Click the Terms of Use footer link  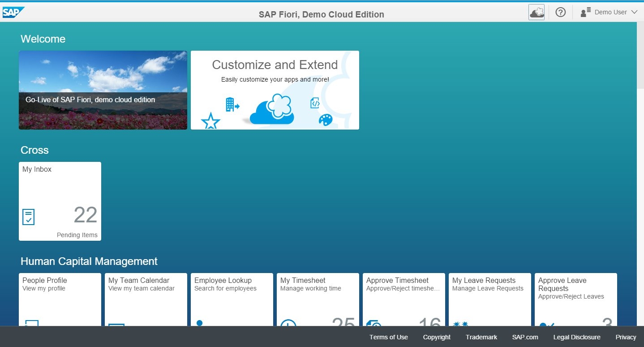tap(389, 337)
